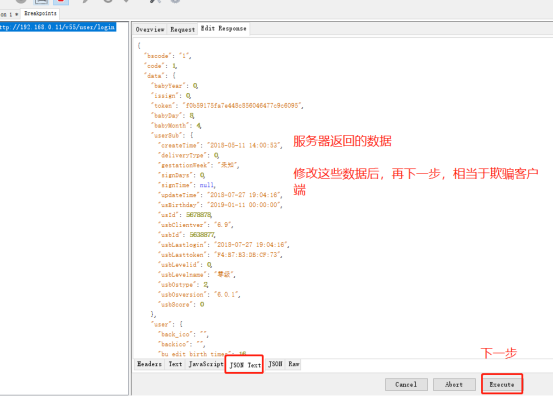Click the "babyYear": 0 line
The height and width of the screenshot is (396, 554).
click(x=175, y=85)
